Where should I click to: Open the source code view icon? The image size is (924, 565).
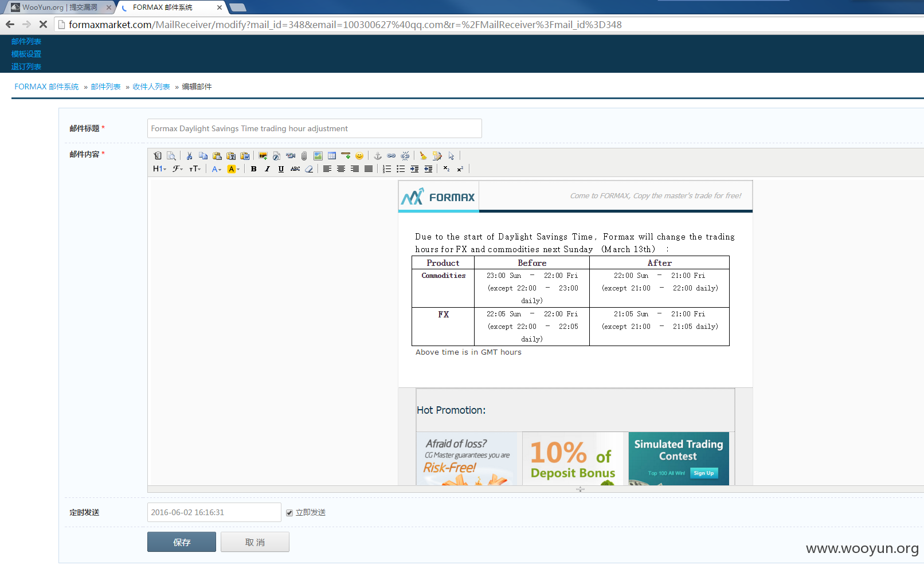pyautogui.click(x=158, y=156)
